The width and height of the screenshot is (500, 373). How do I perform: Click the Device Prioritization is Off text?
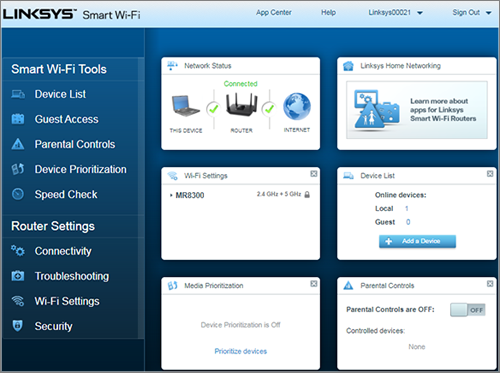point(241,325)
